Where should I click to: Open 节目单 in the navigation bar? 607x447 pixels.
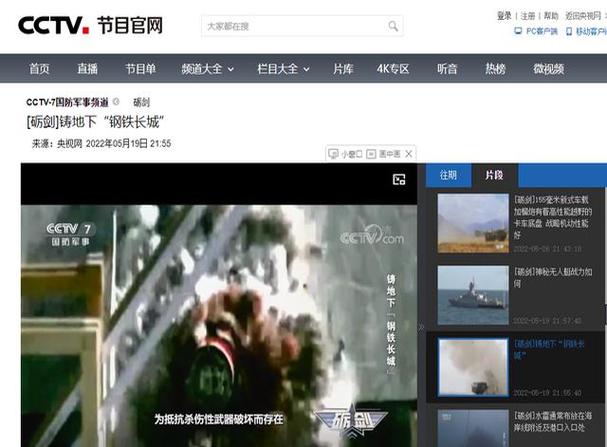pyautogui.click(x=141, y=69)
